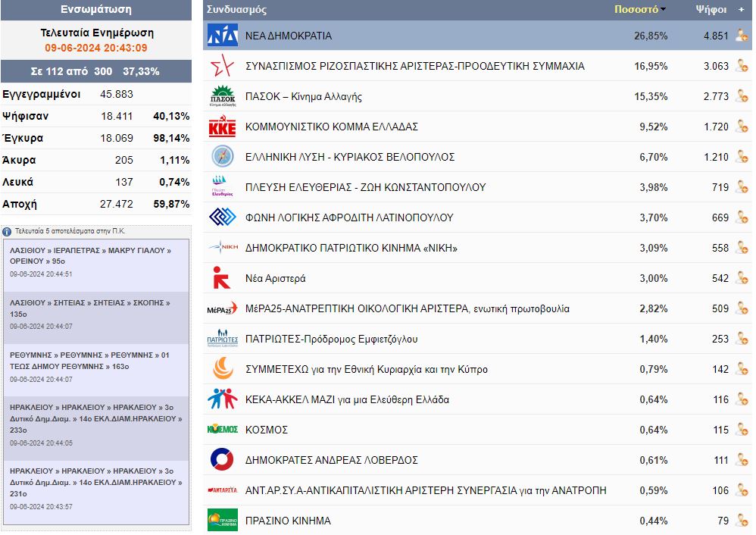Open ΗΡΑΚΛΕΙΟΥ 231ο polling station result
756x535 pixels.
pos(96,483)
